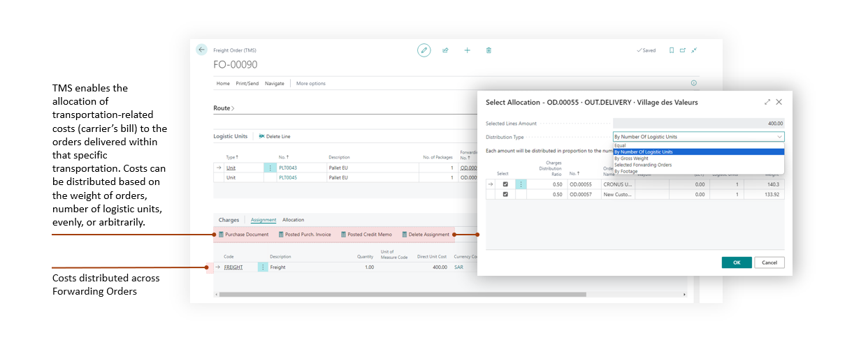Click the plus icon to add new
Viewport: 868px width, 354px height.
click(467, 50)
